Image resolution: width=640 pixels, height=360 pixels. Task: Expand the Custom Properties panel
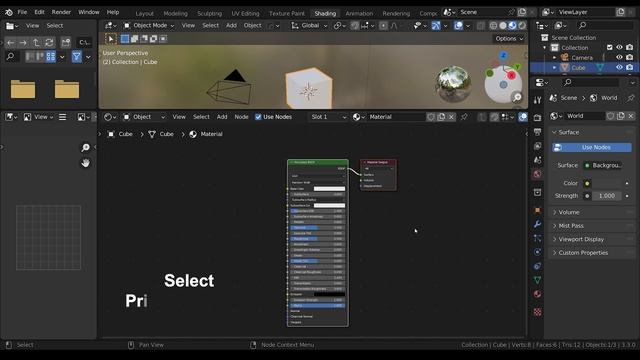click(592, 253)
